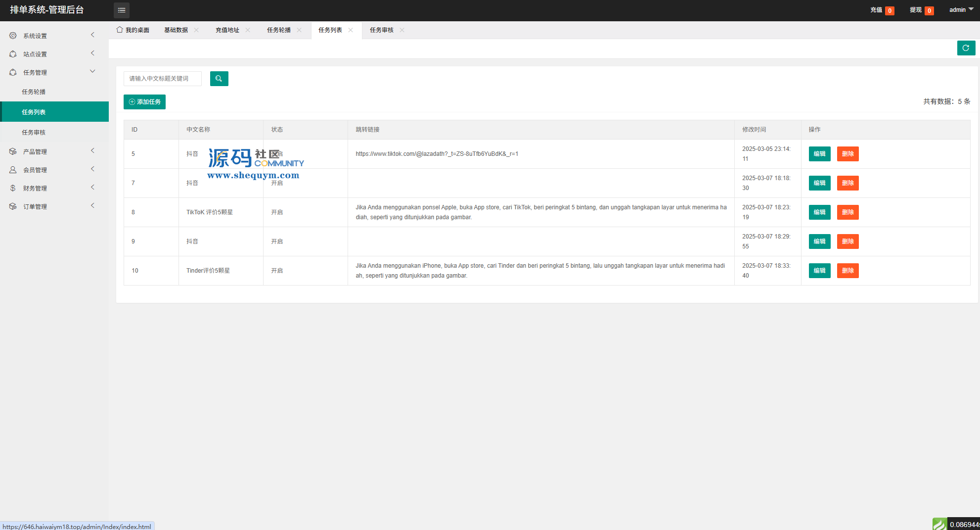Delete the Tinder评价5颗星 task row

847,271
